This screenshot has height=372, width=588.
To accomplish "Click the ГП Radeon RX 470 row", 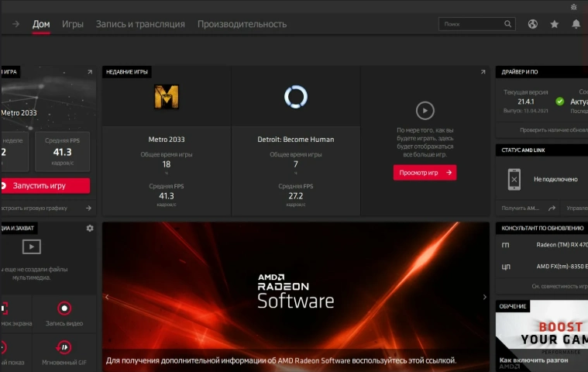I will 542,245.
